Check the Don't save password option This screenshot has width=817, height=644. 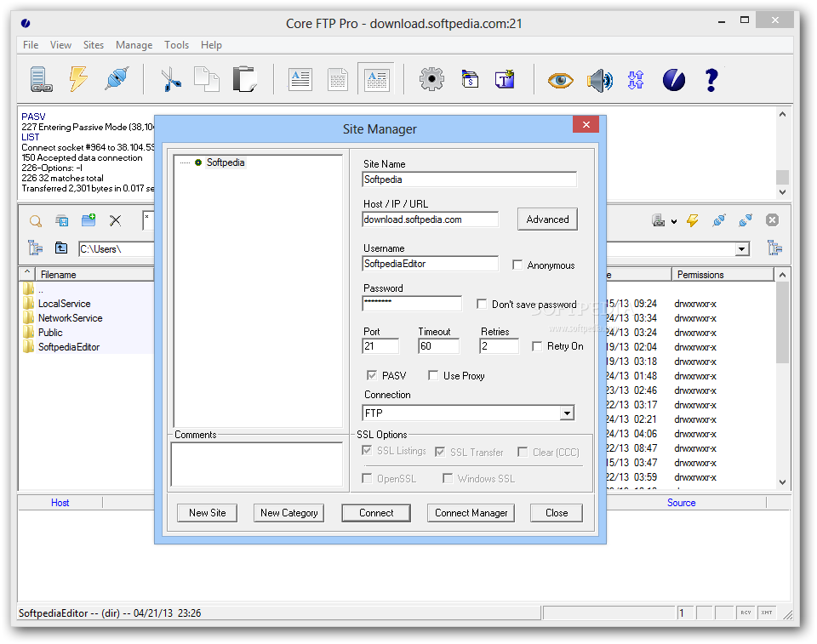coord(483,304)
